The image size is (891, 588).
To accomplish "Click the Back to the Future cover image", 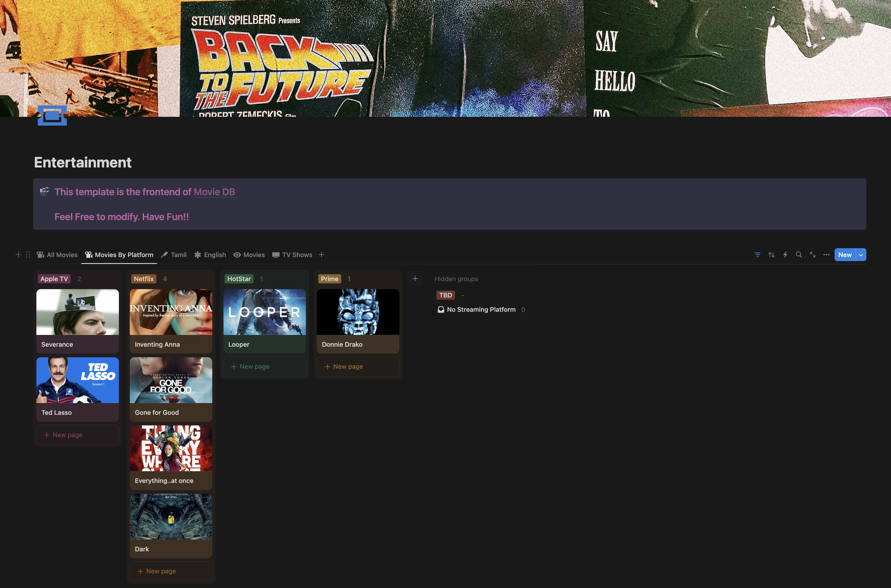I will [x=445, y=58].
